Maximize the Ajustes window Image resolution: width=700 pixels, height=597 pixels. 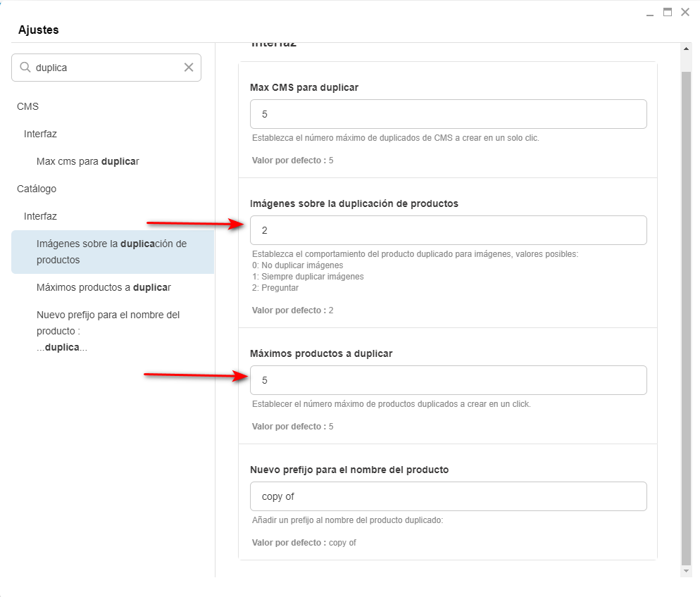(667, 12)
